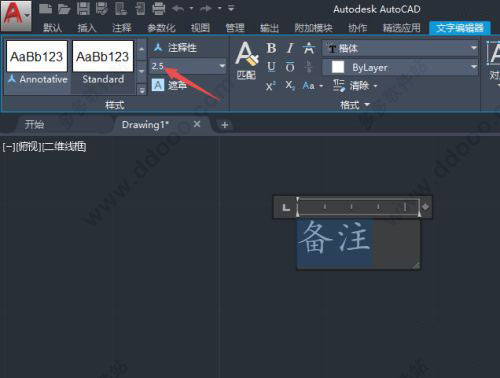Choose the Standard text style thumbnail
The width and height of the screenshot is (500, 378).
pos(103,62)
